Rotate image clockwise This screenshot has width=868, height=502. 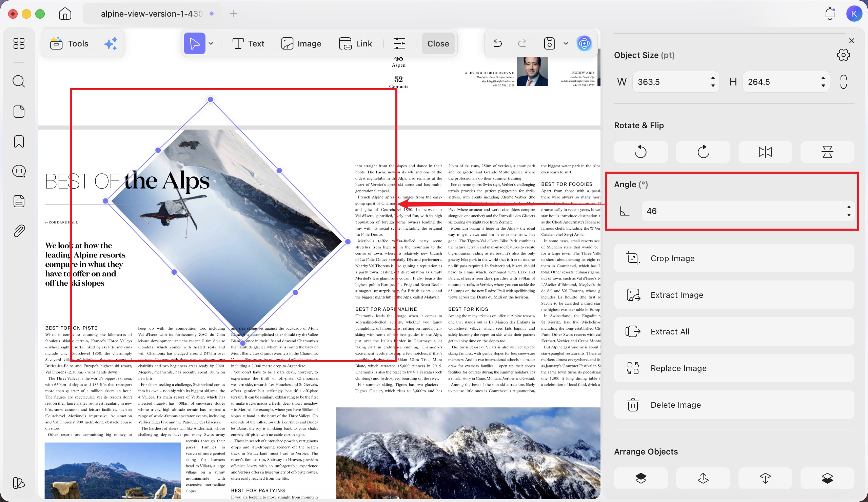click(x=703, y=152)
